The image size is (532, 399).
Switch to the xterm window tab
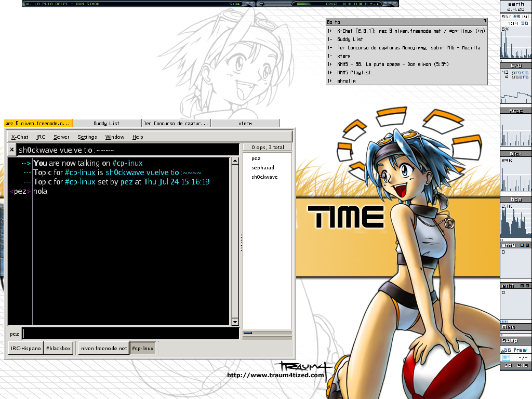[245, 123]
